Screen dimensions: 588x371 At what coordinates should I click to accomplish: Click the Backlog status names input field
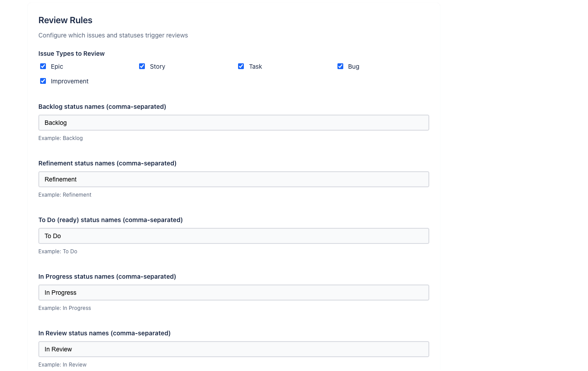pos(234,123)
